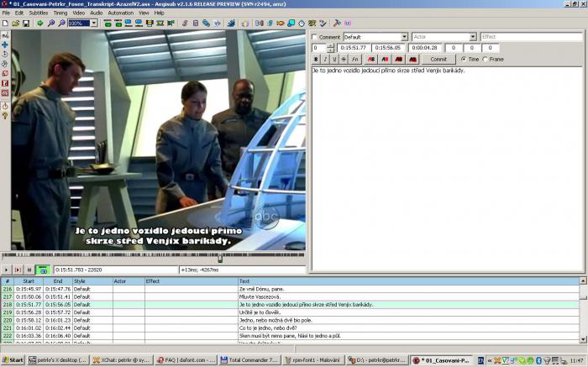Open the Subtitles menu

coord(39,13)
